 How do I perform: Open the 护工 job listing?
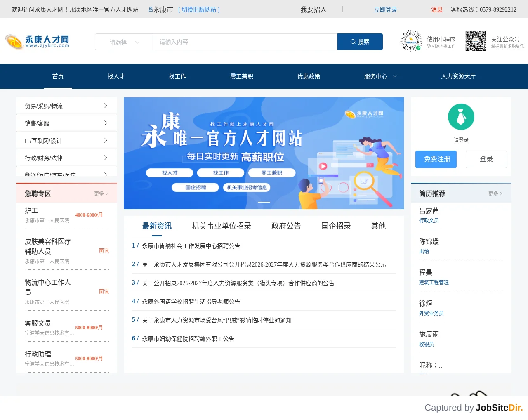(31, 211)
